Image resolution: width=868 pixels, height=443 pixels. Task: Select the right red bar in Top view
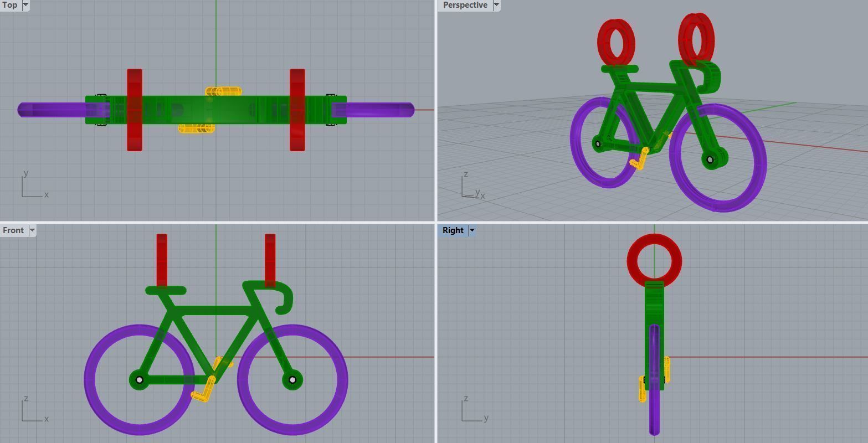[x=297, y=110]
